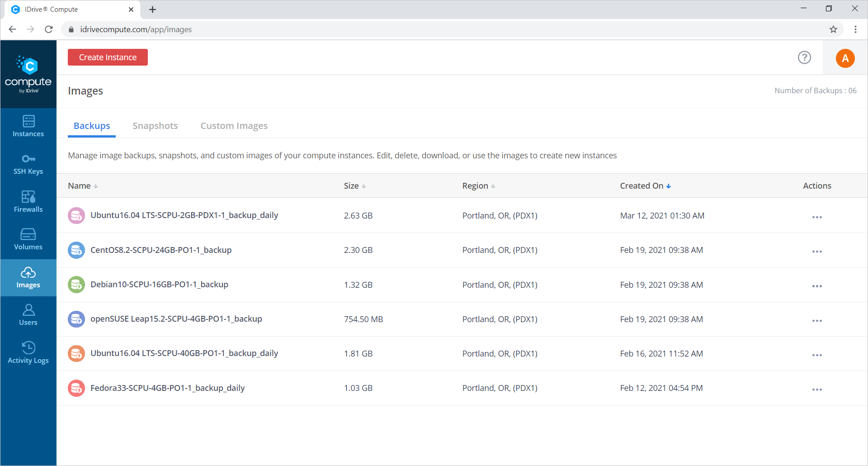Reload the page in the browser
Screen dimensions: 868x466
(x=49, y=29)
